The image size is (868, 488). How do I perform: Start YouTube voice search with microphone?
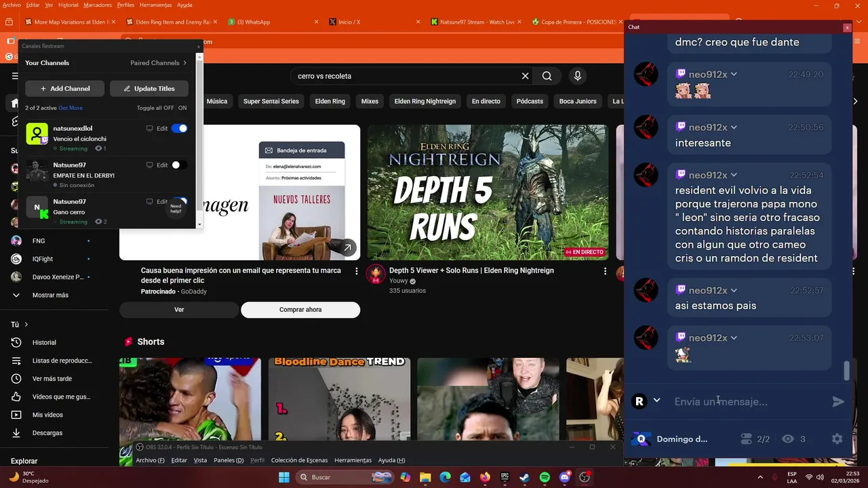[578, 76]
